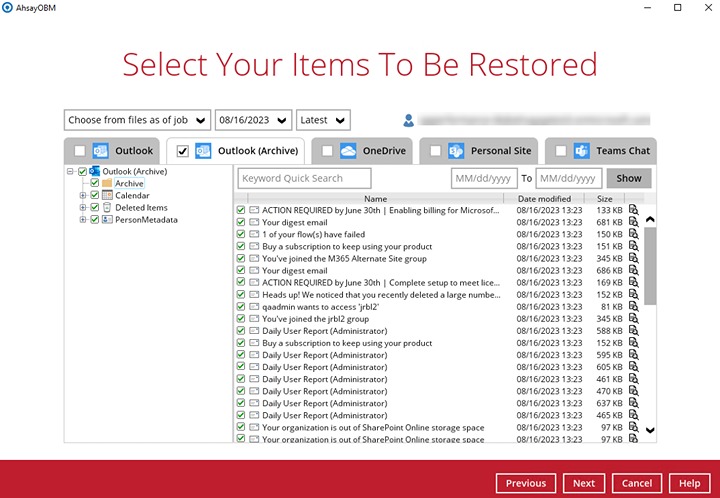Click the Keyword Quick Search field
The height and width of the screenshot is (498, 720).
(304, 178)
